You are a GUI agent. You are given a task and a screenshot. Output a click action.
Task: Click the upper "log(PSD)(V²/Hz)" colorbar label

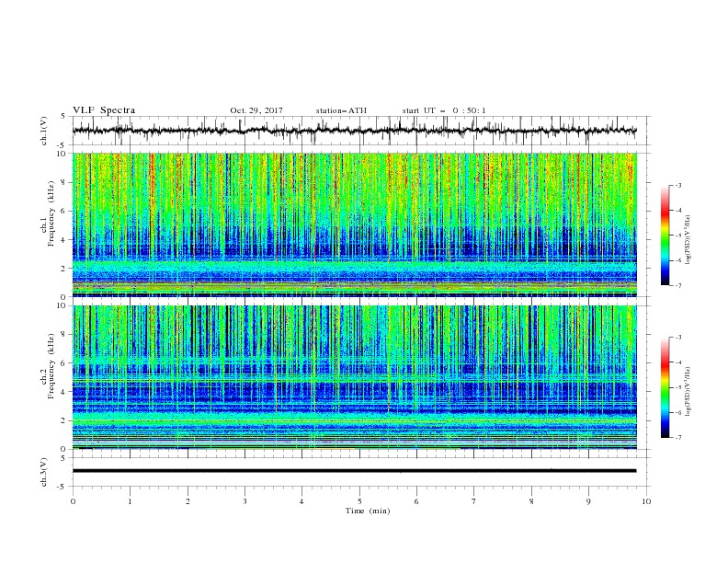click(688, 240)
